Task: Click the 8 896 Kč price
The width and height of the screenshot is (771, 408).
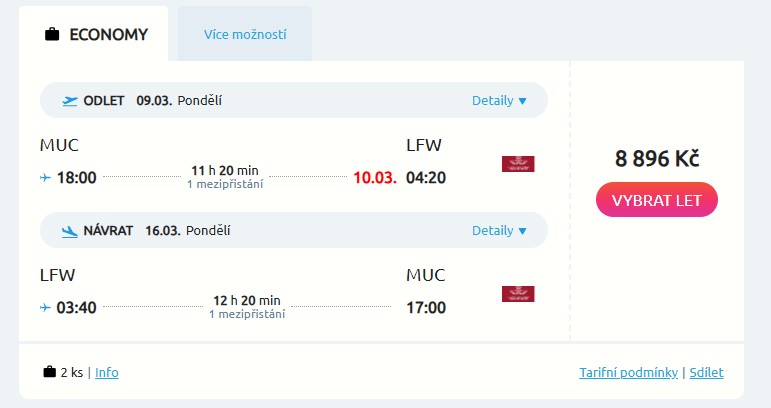Action: (x=656, y=159)
